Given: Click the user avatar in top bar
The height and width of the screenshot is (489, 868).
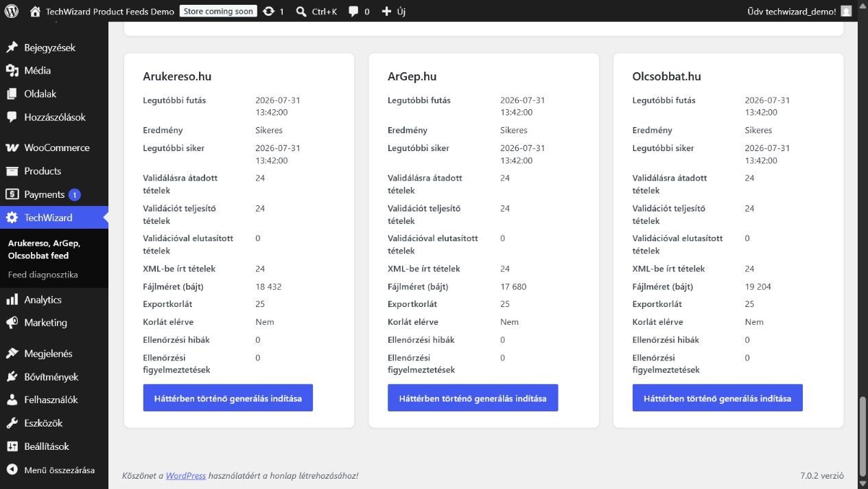Looking at the screenshot, I should pyautogui.click(x=846, y=11).
